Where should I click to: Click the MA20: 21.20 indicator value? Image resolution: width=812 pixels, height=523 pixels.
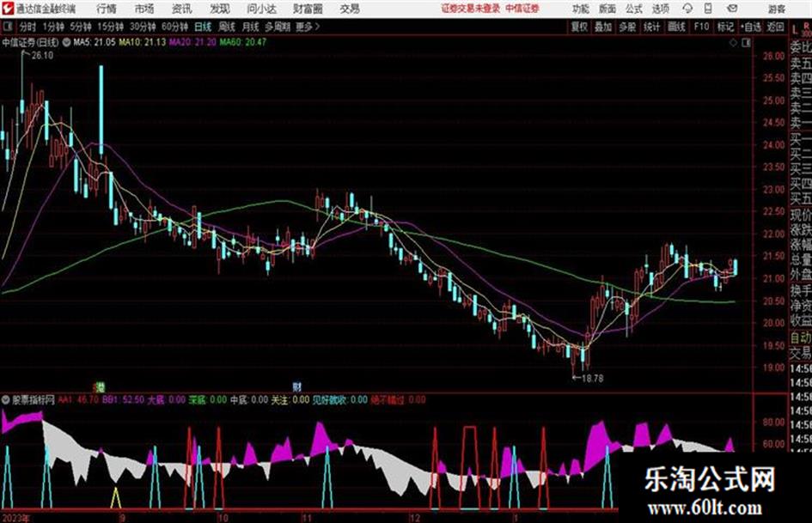coord(192,42)
